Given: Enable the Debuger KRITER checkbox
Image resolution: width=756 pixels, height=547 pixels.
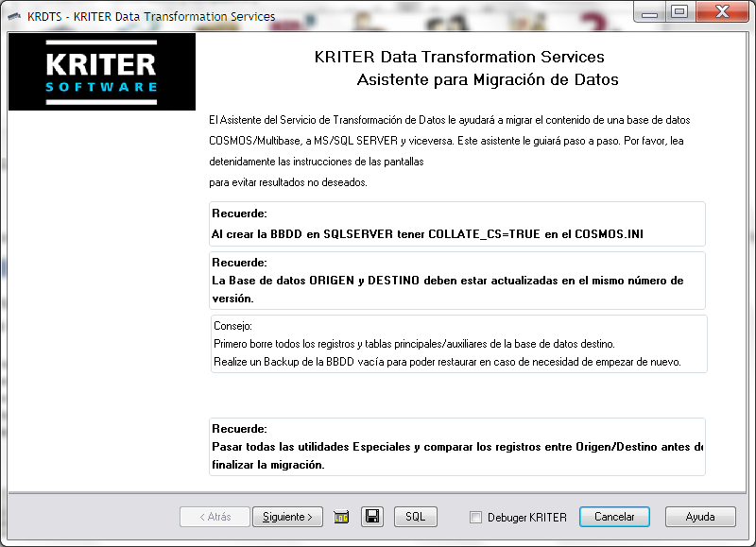Looking at the screenshot, I should tap(475, 517).
